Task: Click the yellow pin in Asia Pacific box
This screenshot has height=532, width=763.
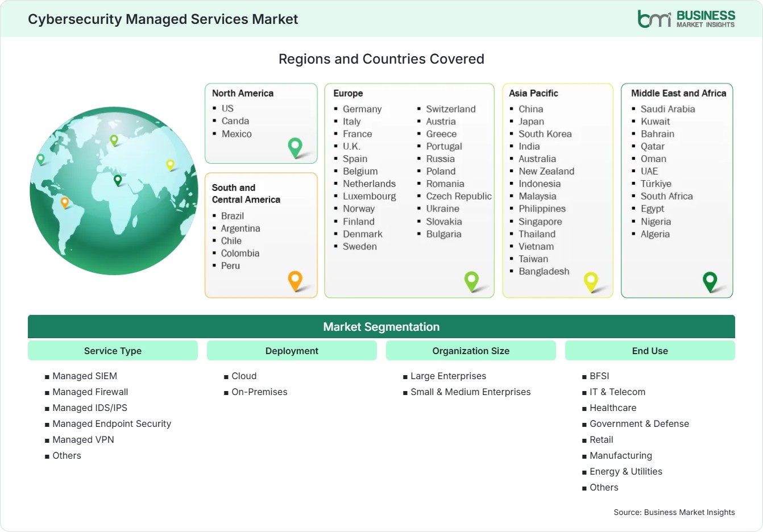Action: (x=591, y=282)
